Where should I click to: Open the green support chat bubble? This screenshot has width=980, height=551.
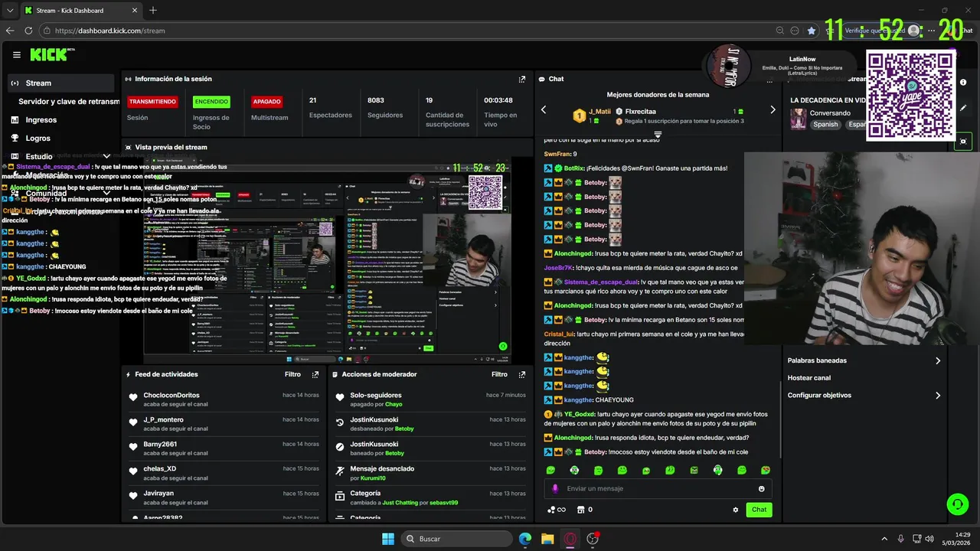[957, 504]
